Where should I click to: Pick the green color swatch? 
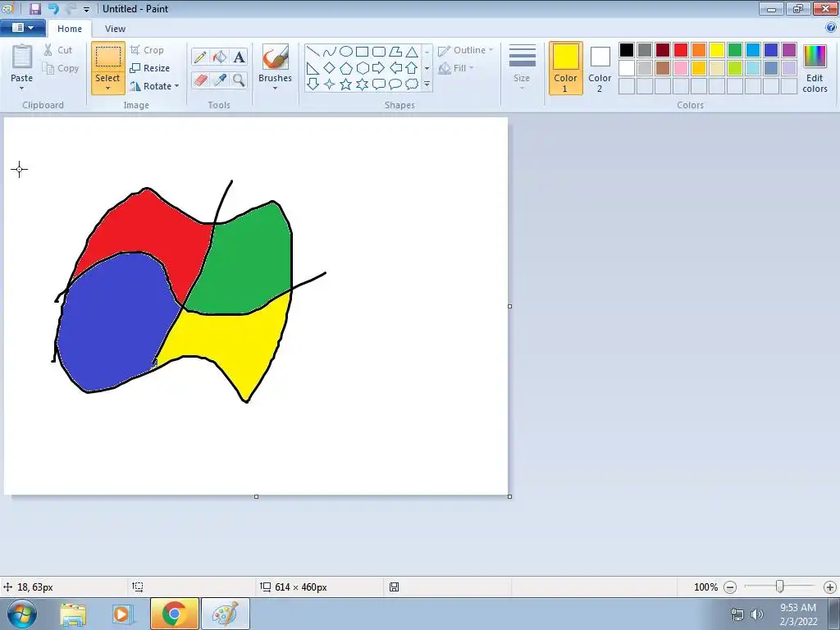735,50
